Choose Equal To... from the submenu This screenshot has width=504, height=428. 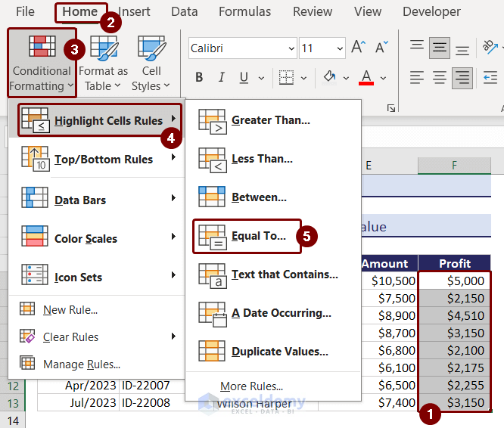pyautogui.click(x=247, y=237)
